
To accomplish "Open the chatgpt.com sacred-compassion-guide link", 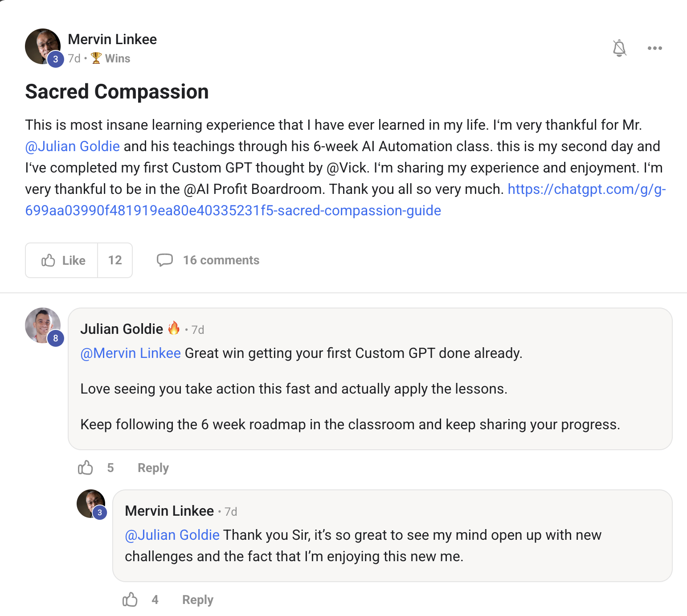I will [345, 200].
